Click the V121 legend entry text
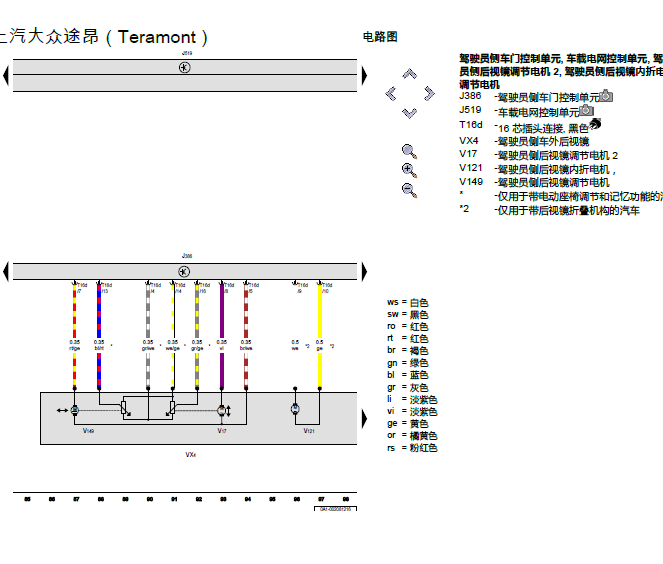 click(x=556, y=169)
